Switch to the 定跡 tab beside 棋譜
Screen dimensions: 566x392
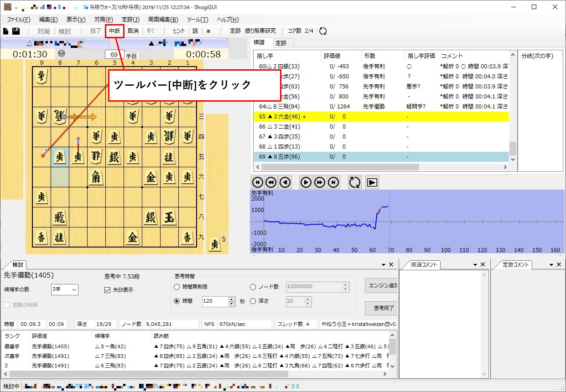(x=281, y=43)
